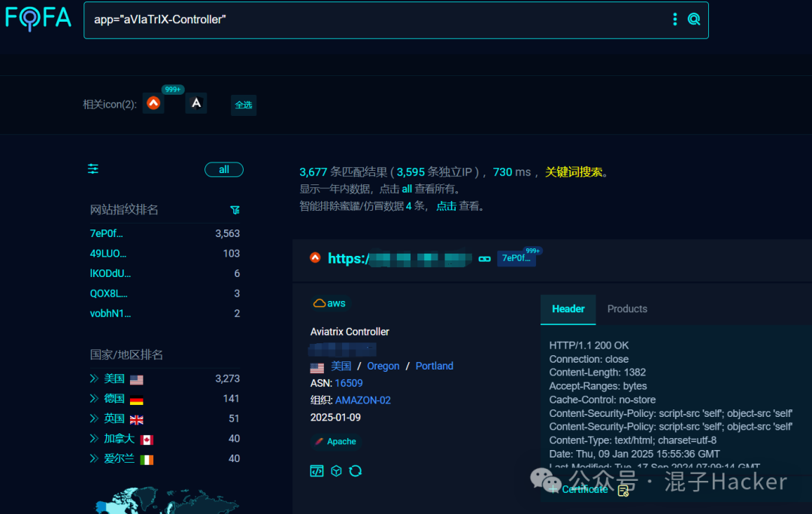
Task: Click the fingerprint ranking filter funnel icon
Action: 235,210
